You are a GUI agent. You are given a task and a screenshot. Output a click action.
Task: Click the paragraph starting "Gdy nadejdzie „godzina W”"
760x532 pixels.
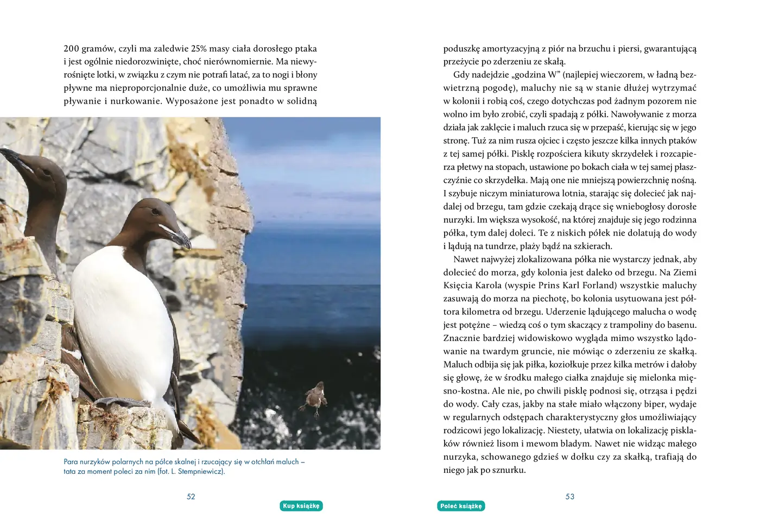click(x=570, y=160)
